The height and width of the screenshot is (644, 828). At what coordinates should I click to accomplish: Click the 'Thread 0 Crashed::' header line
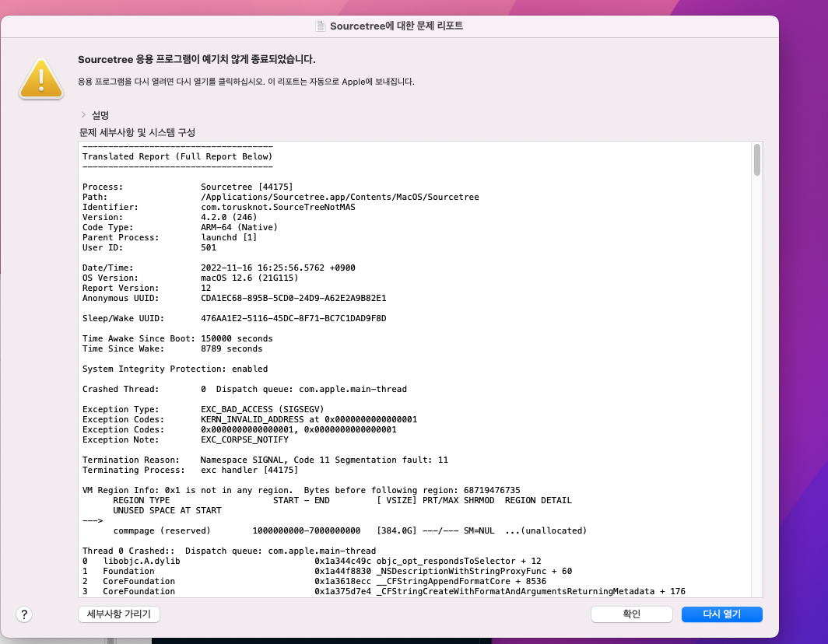tap(229, 551)
